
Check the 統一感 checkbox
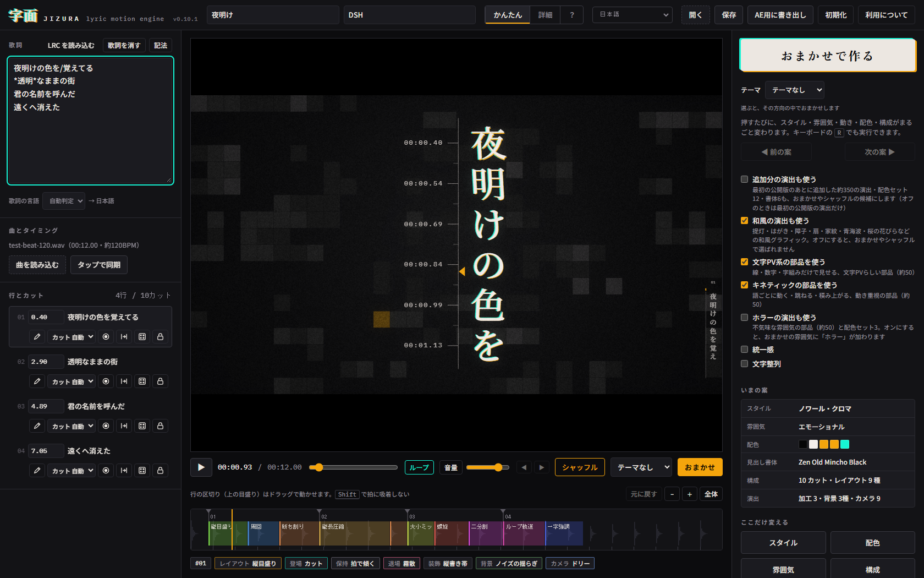pos(745,350)
